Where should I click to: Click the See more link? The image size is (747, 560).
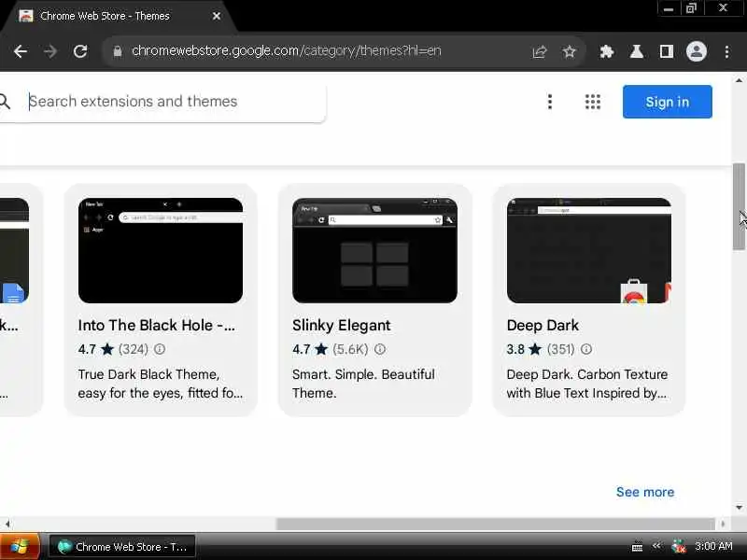click(645, 492)
